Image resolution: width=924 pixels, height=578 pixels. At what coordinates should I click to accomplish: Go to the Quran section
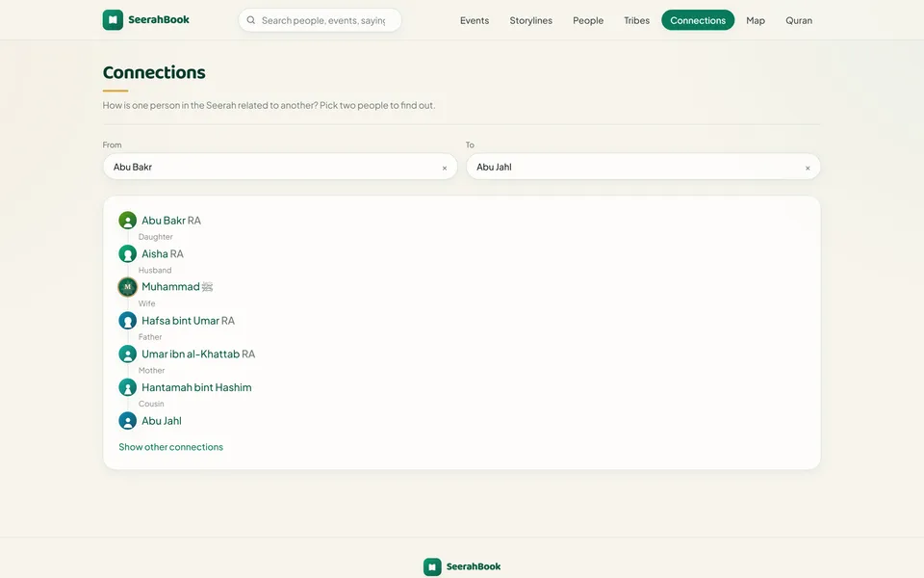click(x=799, y=20)
